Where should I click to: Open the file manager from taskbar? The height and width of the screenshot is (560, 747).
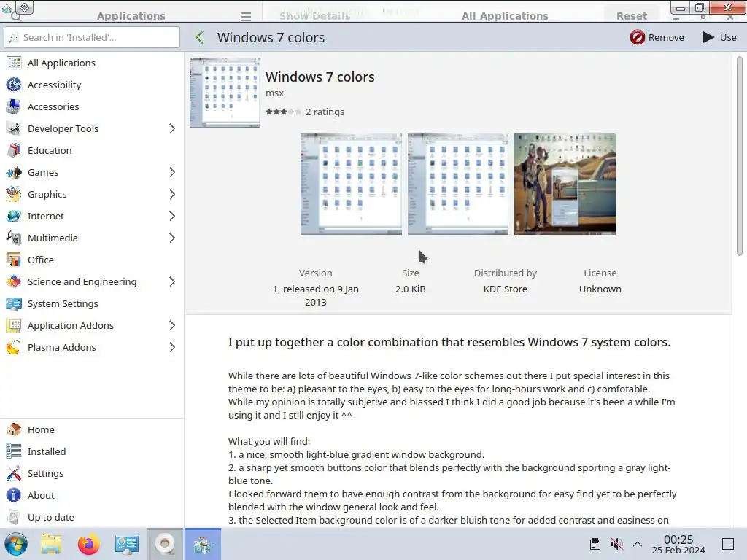click(51, 544)
